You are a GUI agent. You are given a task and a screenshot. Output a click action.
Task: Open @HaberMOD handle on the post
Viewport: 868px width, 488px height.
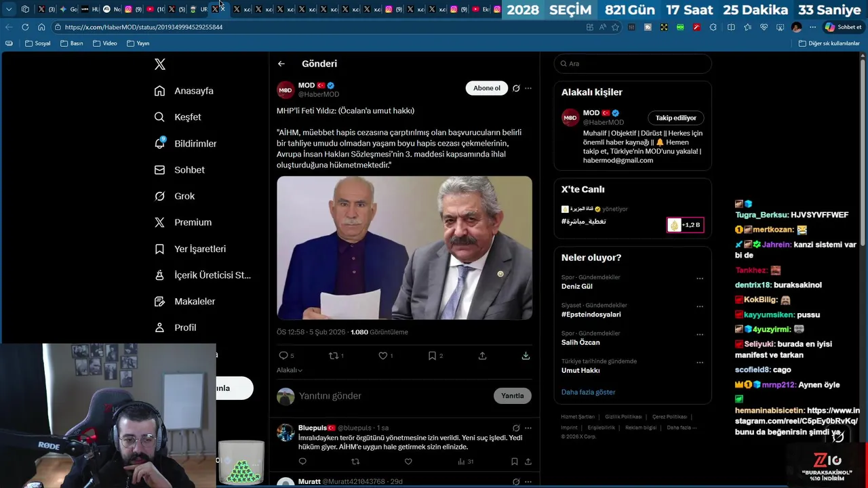click(319, 95)
